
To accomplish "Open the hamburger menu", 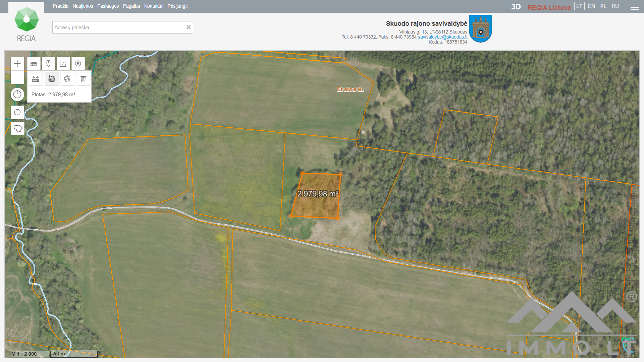I will click(634, 6).
